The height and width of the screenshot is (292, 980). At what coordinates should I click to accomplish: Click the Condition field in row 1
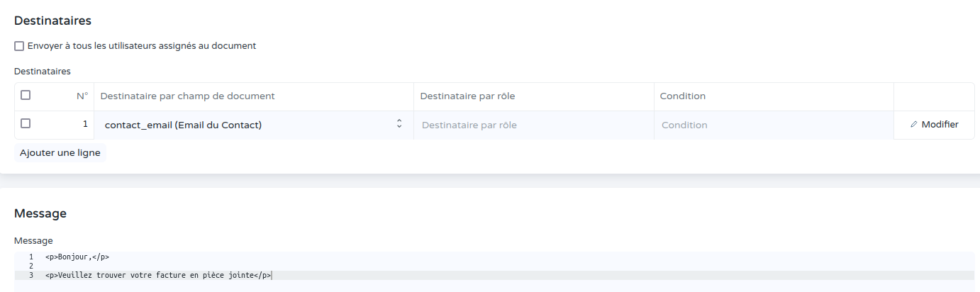click(774, 125)
